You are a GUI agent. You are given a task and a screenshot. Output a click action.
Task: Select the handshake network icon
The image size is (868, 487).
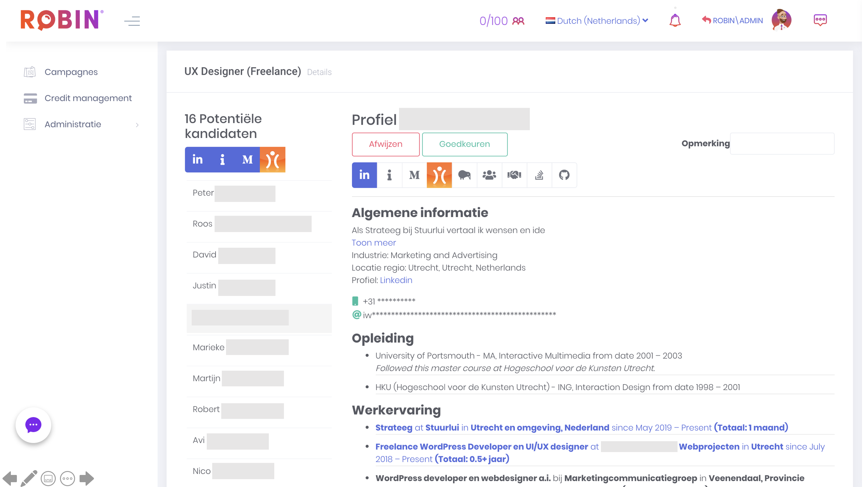coord(514,175)
